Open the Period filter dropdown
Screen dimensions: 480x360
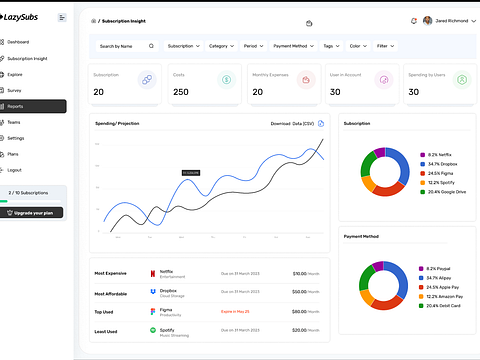pos(253,46)
